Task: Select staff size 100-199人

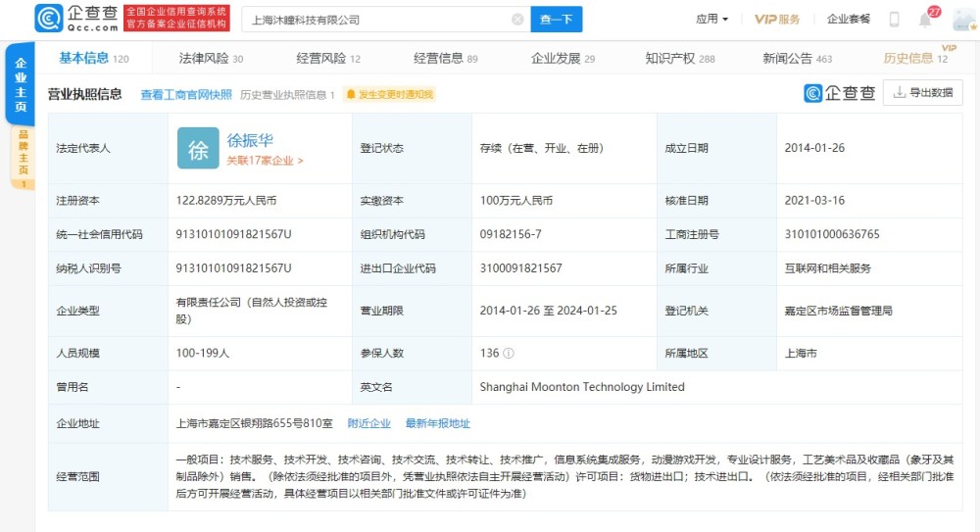Action: (x=203, y=354)
